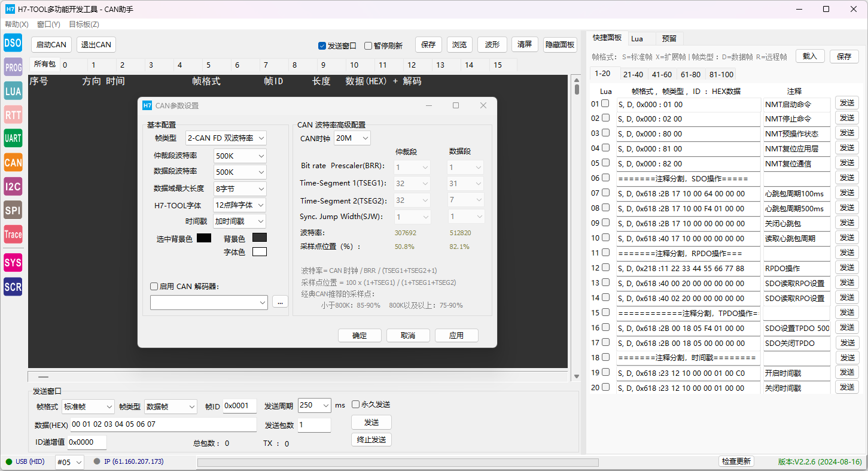Switch to the UART tool icon
Screen dimensions: 868x471
[x=13, y=138]
